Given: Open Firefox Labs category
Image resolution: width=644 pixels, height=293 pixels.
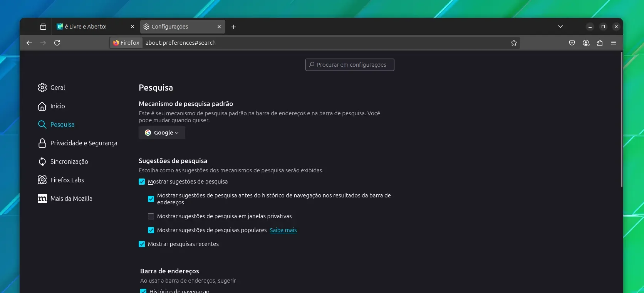Looking at the screenshot, I should (61, 180).
